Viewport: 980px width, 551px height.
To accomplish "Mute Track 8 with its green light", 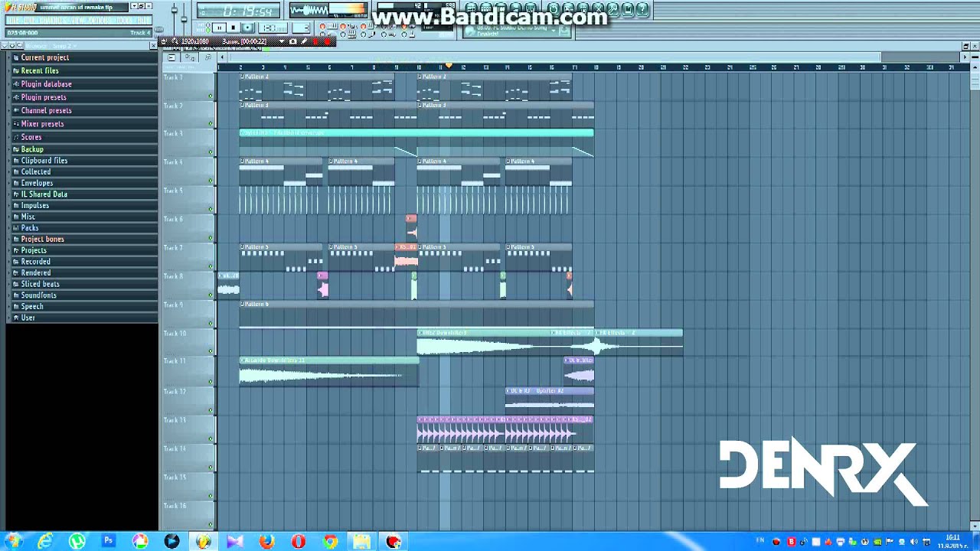I will point(211,295).
